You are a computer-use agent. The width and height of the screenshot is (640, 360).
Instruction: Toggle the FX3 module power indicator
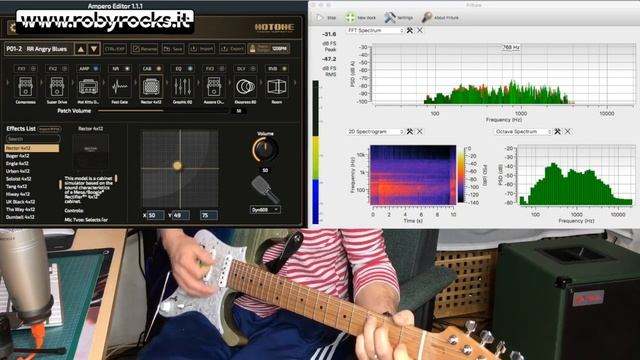click(222, 69)
